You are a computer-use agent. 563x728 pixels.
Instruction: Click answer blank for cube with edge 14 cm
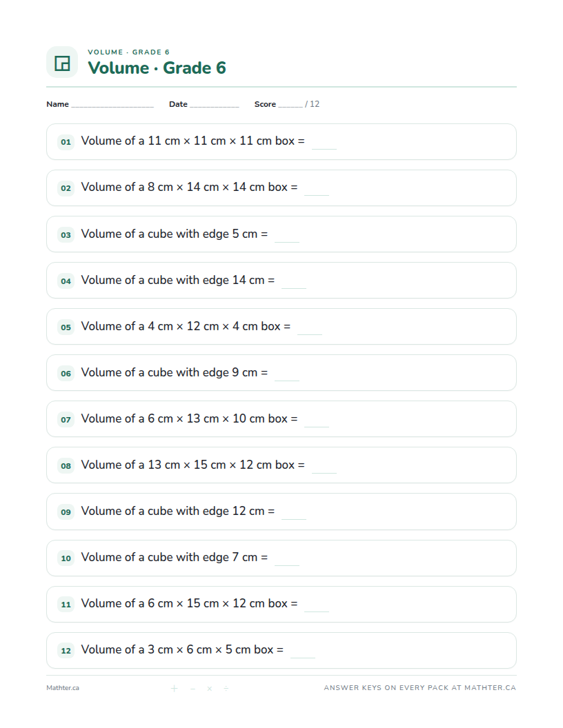(x=294, y=287)
